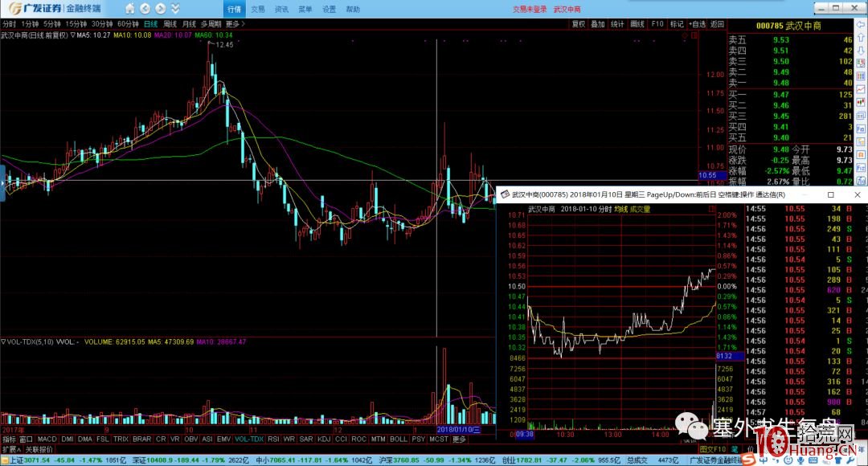The height and width of the screenshot is (466, 868).
Task: Open 更多 indicators list
Action: (x=460, y=439)
